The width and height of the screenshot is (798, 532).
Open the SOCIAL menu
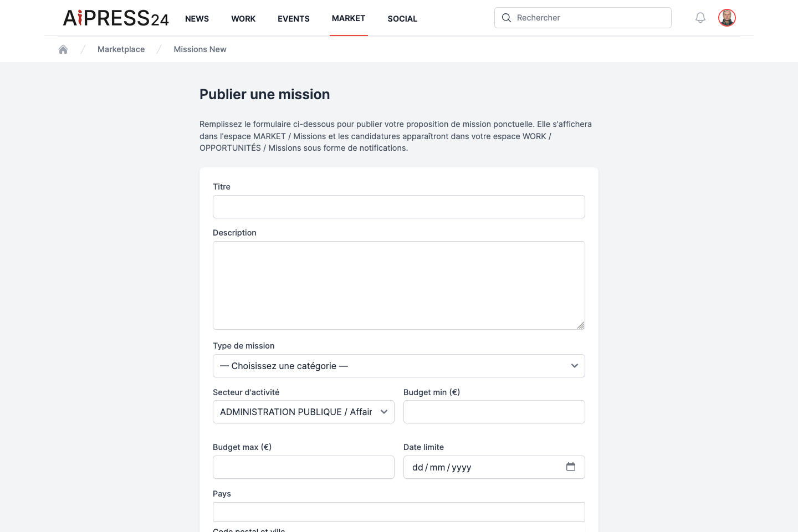pyautogui.click(x=402, y=19)
